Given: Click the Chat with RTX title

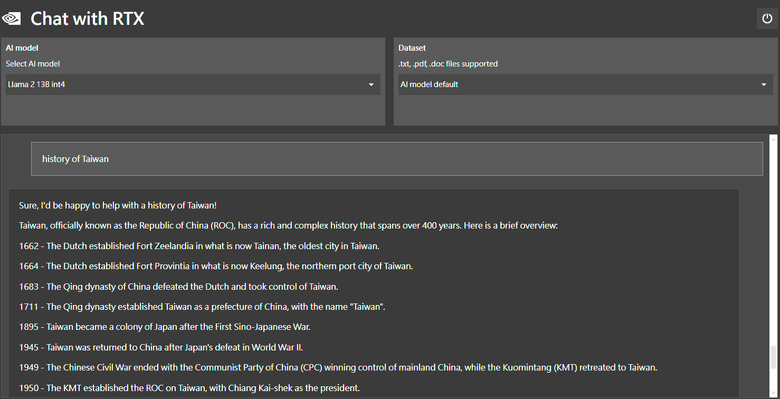Looking at the screenshot, I should click(88, 19).
